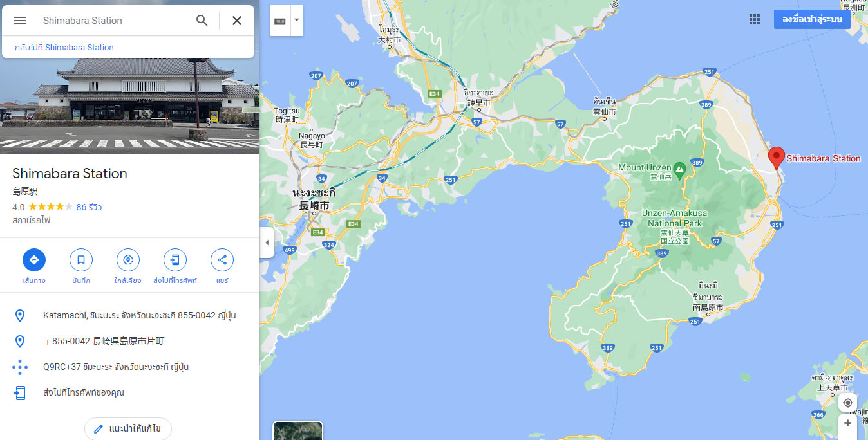Show your current location on the map

(x=847, y=403)
